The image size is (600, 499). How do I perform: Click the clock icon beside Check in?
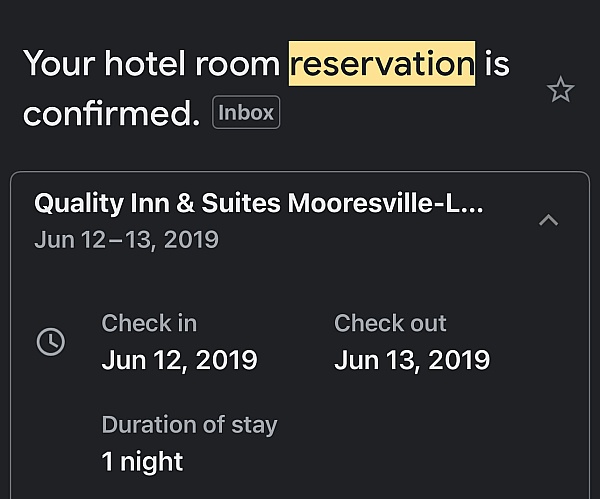tap(51, 342)
